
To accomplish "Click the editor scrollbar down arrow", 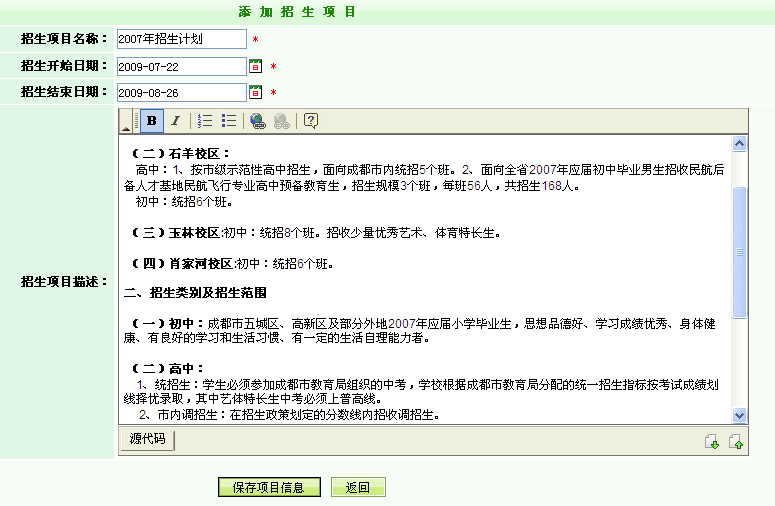I will click(x=740, y=415).
